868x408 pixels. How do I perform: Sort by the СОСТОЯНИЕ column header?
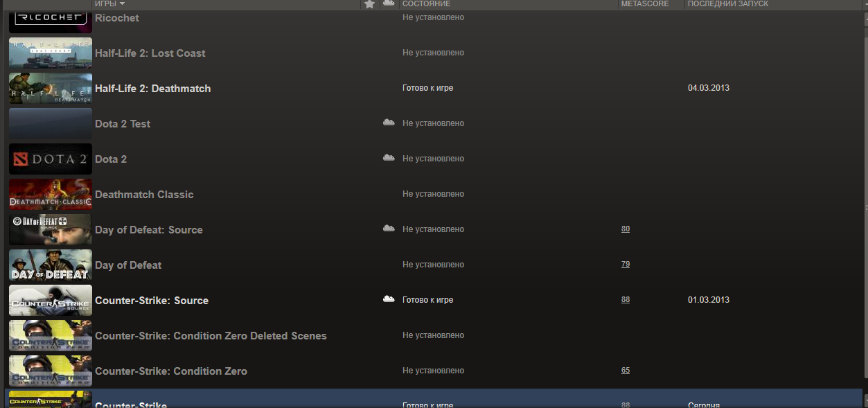click(x=426, y=4)
